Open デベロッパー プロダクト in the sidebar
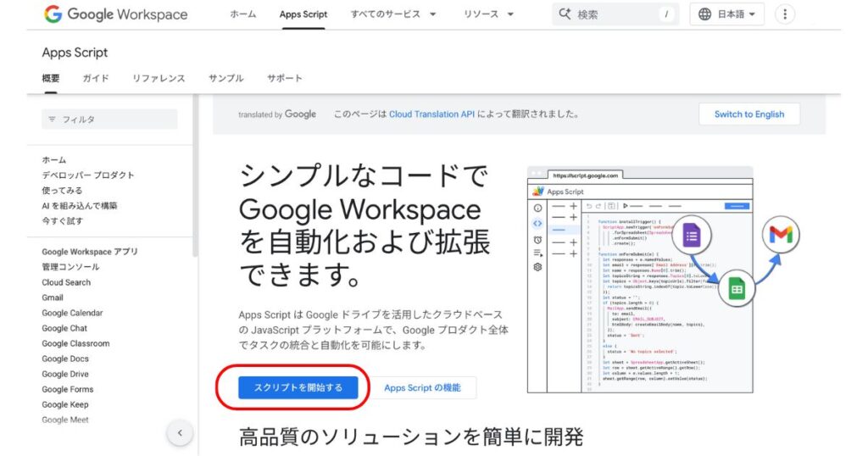 pyautogui.click(x=88, y=175)
